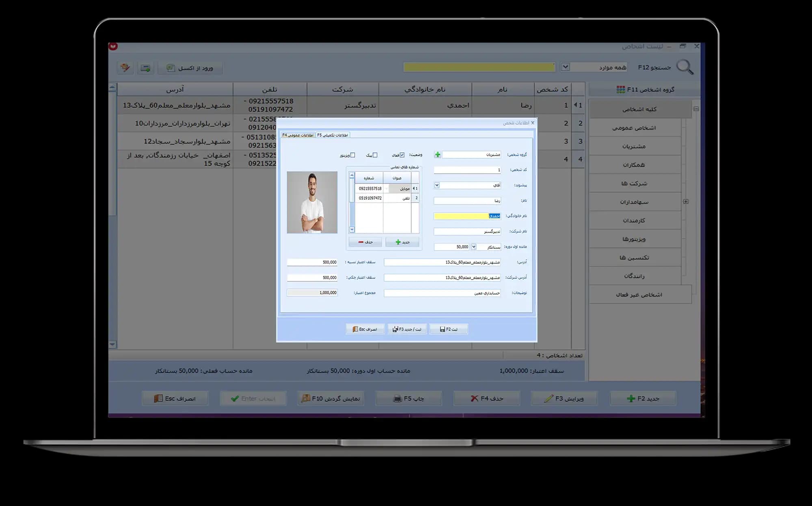The image size is (812, 506).
Task: Click the سقف اعتبار چکی field value 500,000
Action: click(312, 278)
